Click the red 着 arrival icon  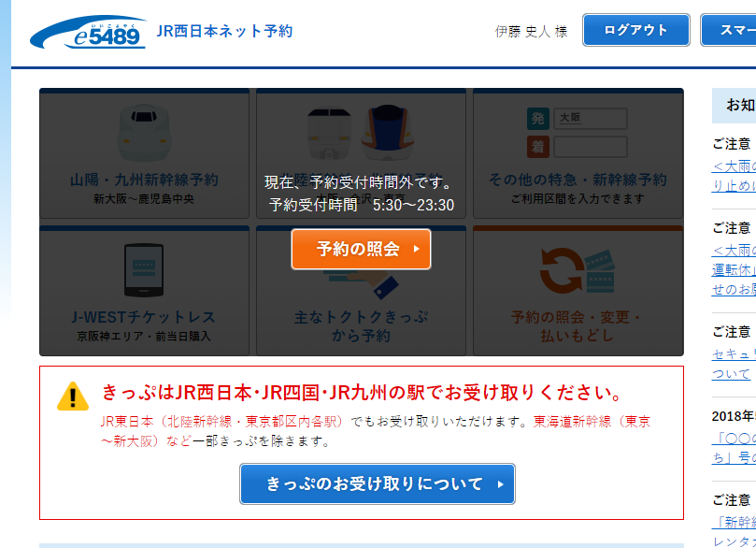click(538, 147)
